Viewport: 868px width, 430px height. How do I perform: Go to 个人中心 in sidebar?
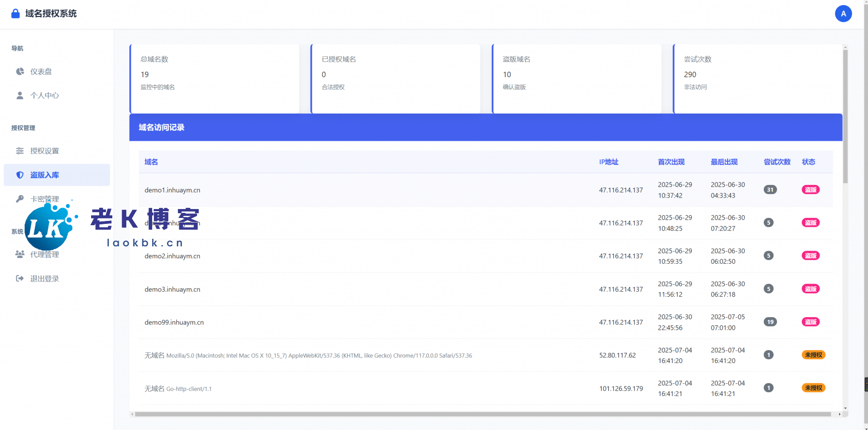45,95
